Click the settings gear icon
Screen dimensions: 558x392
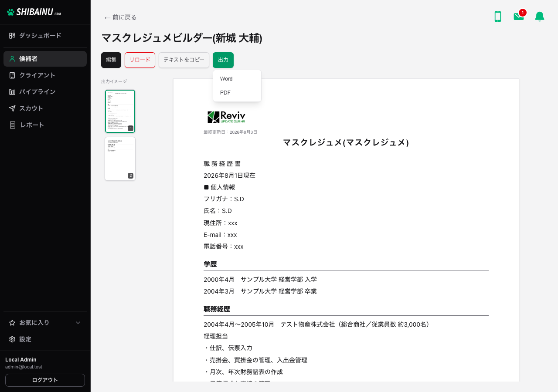pyautogui.click(x=12, y=339)
